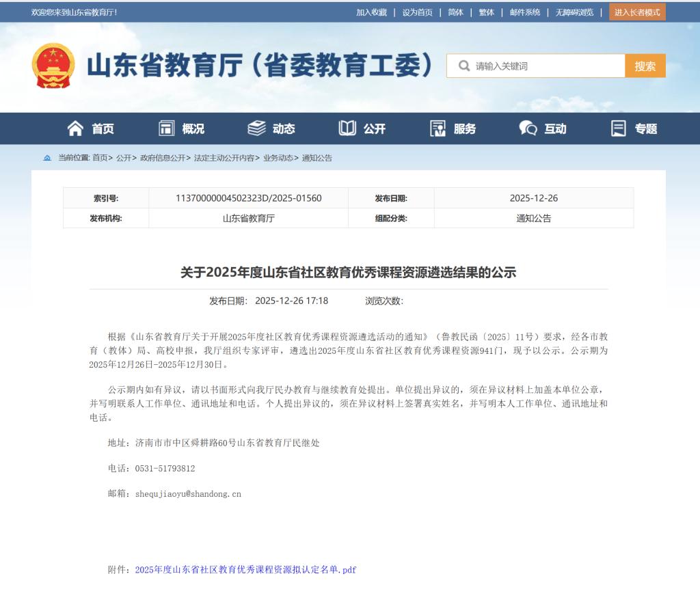
Task: Click the open book 公开 icon
Action: tap(347, 128)
